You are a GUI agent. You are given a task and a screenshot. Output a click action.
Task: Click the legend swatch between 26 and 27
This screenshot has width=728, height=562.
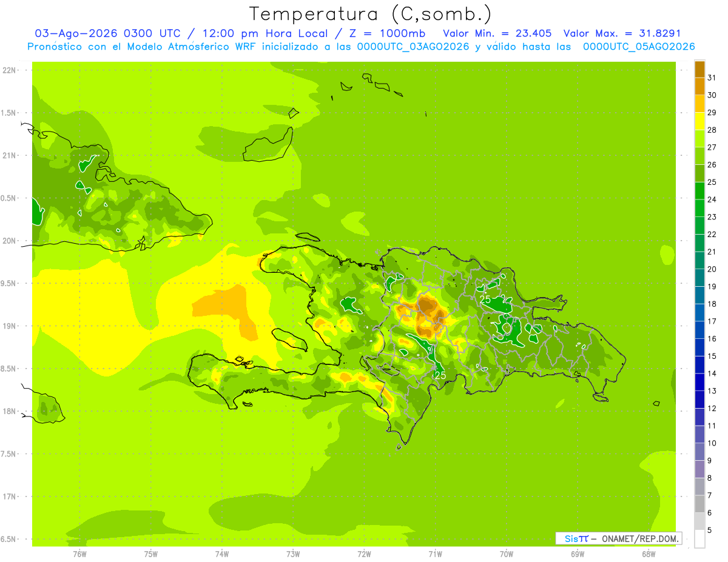tap(699, 156)
